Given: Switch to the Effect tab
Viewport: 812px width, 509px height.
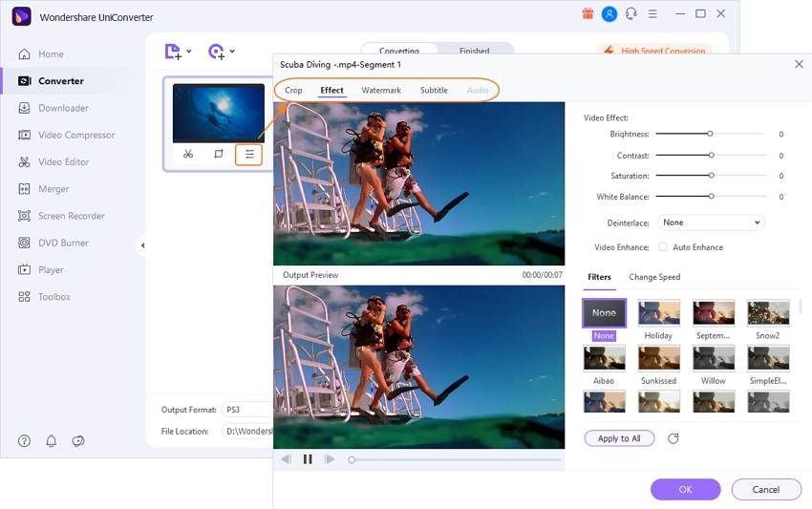Looking at the screenshot, I should coord(331,90).
